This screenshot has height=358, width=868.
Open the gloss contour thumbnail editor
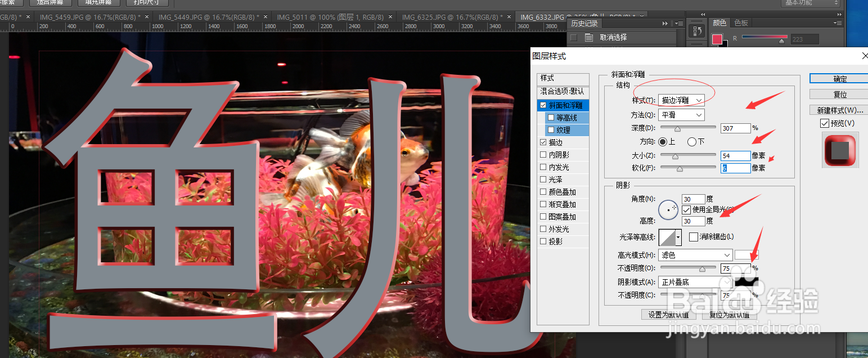point(667,237)
